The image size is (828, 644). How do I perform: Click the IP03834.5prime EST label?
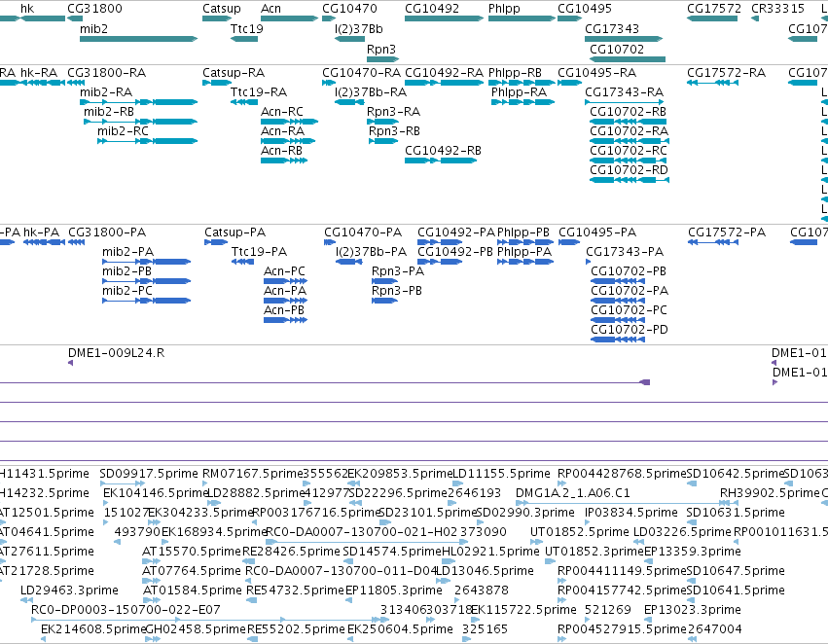click(631, 513)
